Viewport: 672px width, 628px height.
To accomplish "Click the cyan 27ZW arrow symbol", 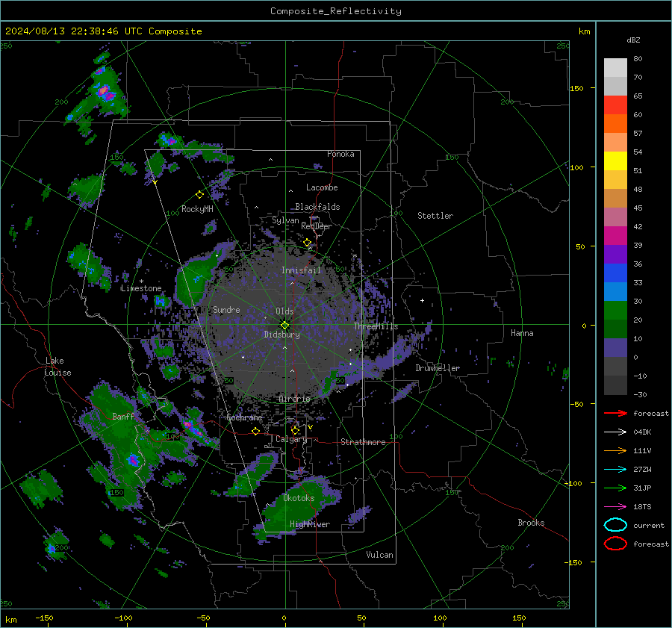I will coord(615,470).
